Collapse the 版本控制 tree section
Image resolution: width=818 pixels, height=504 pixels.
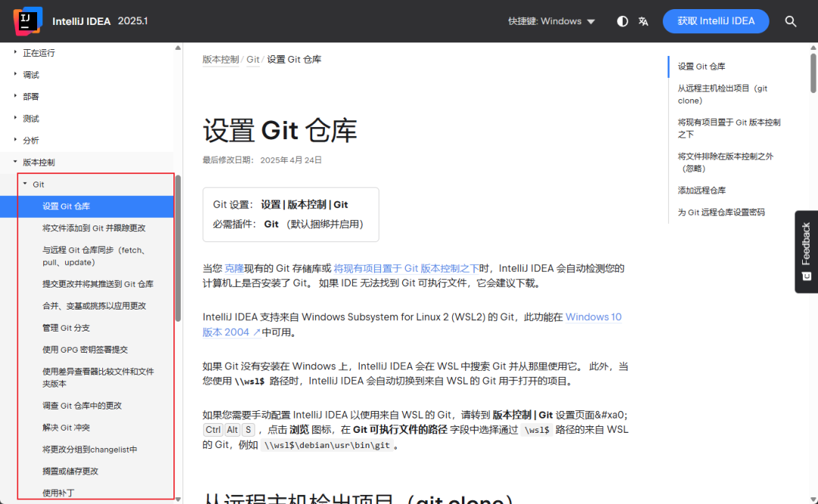coord(15,162)
